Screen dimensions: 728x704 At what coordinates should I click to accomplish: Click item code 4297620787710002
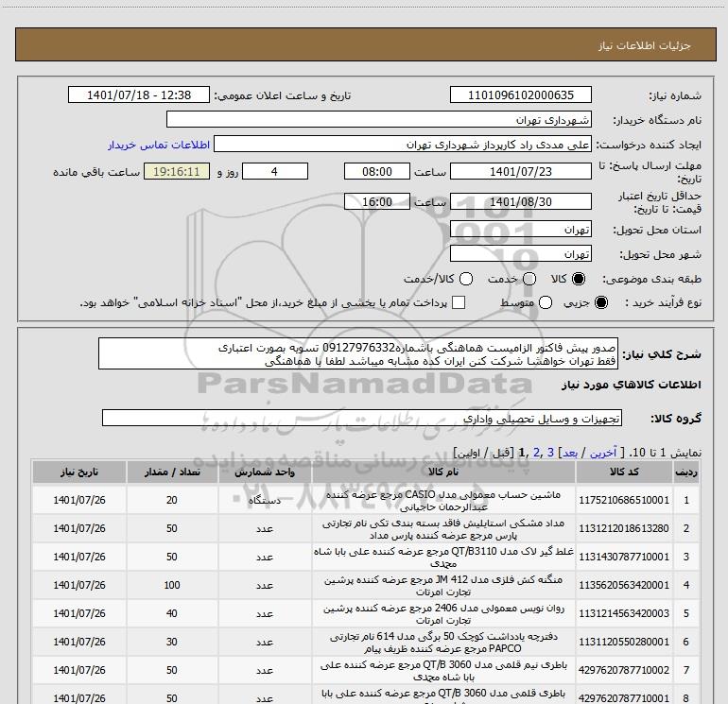[x=624, y=670]
